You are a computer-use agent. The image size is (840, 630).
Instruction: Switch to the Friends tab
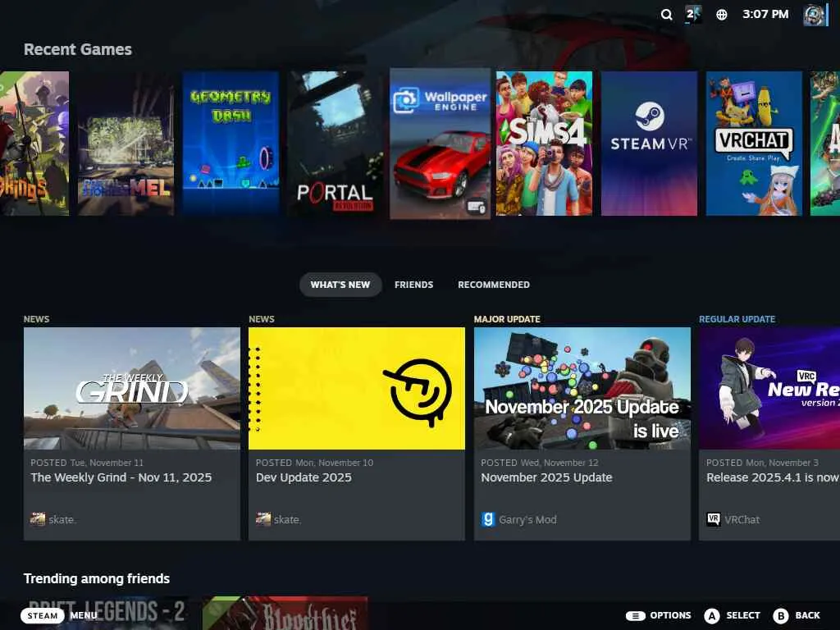pyautogui.click(x=413, y=285)
